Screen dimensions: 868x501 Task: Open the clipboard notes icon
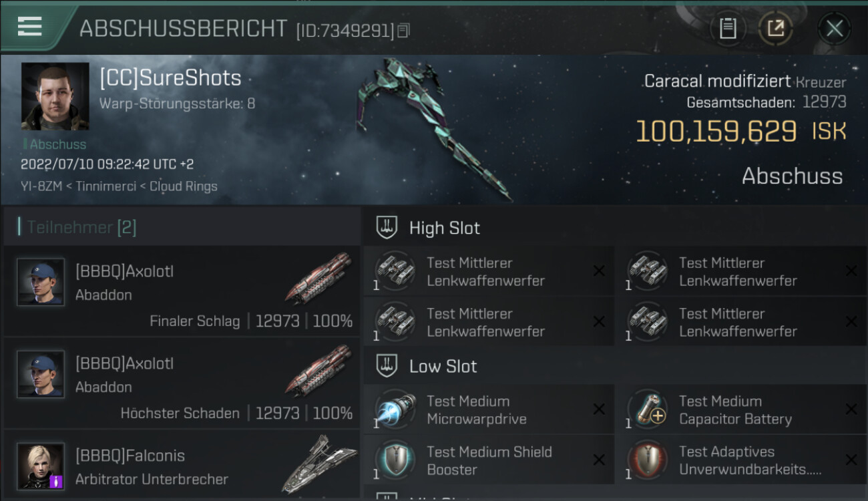point(728,29)
